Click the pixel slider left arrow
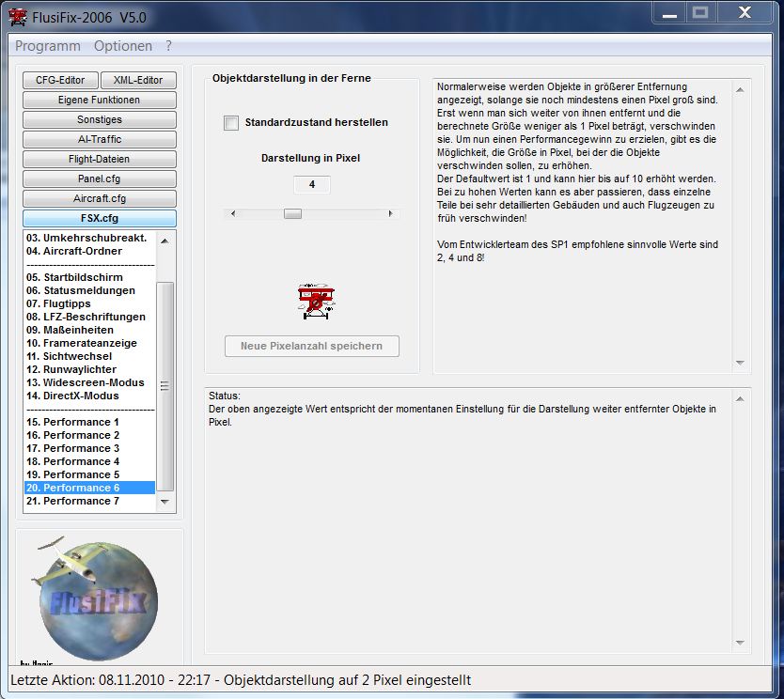 point(233,214)
